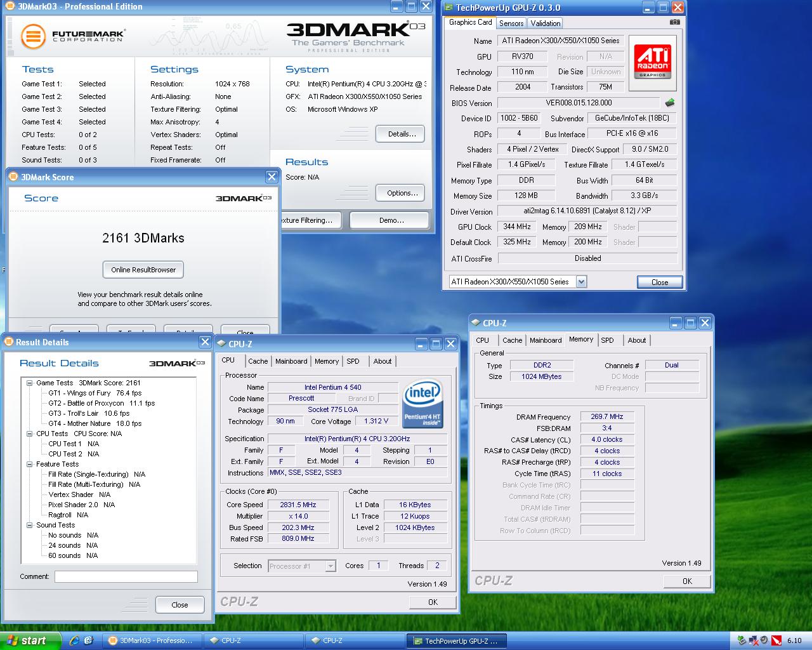812x650 pixels.
Task: Select the GT4 - Mother Nature result row
Action: point(95,423)
